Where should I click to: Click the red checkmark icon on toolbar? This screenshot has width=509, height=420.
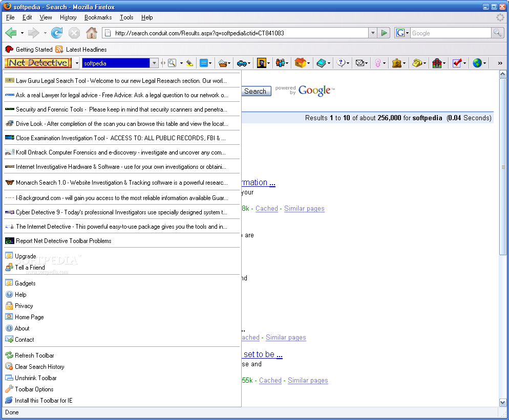pyautogui.click(x=457, y=63)
